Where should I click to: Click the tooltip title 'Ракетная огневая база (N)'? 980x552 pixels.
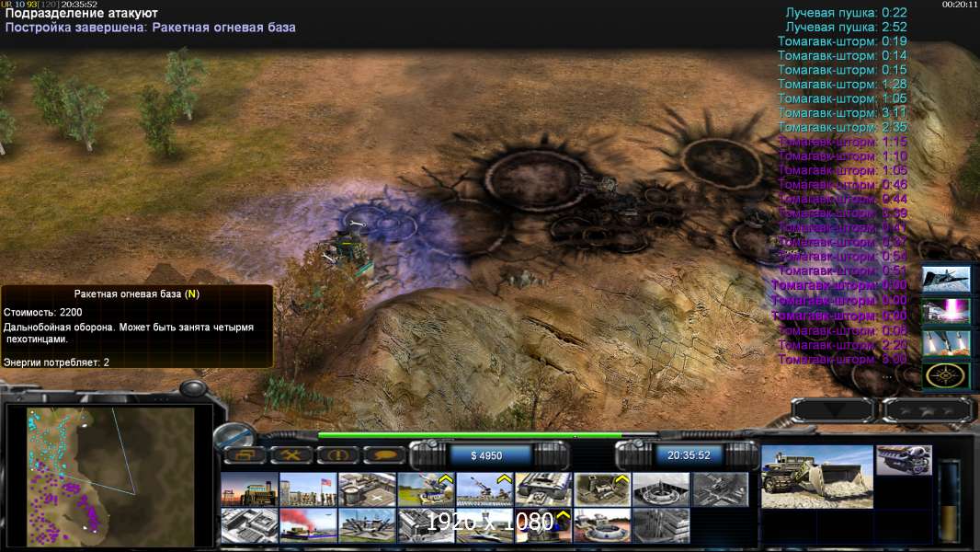click(x=137, y=293)
